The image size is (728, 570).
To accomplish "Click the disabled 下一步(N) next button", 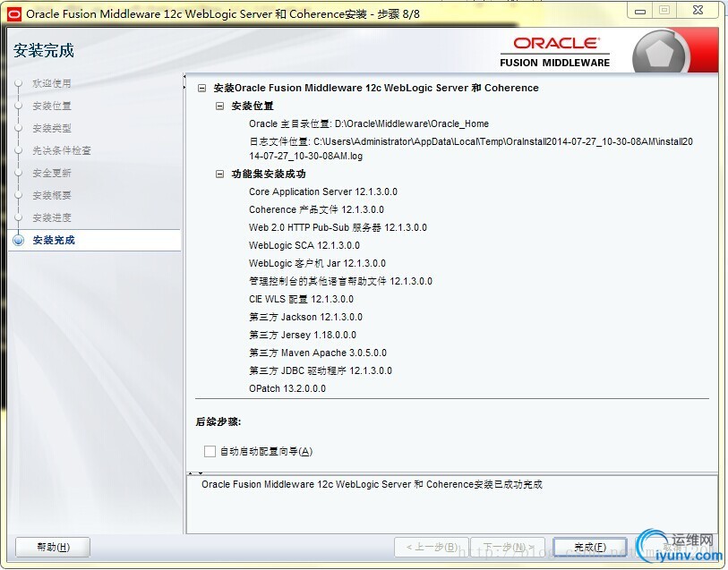I will (x=509, y=548).
